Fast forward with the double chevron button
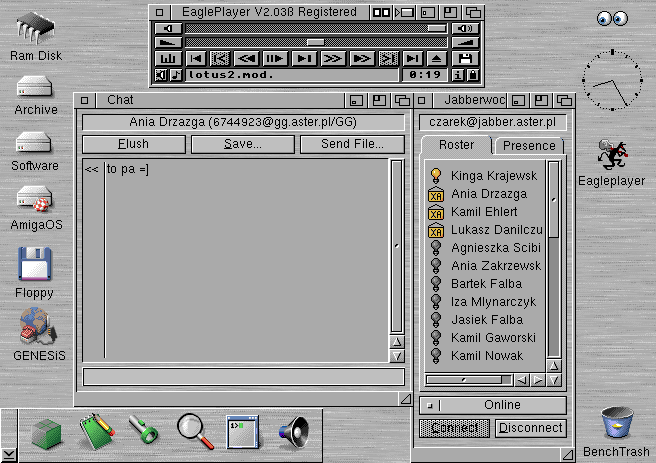 [x=333, y=59]
